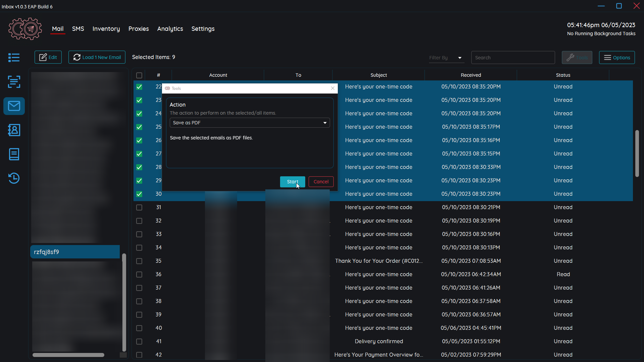
Task: Click the email list vertical scrollbar
Action: [x=637, y=154]
